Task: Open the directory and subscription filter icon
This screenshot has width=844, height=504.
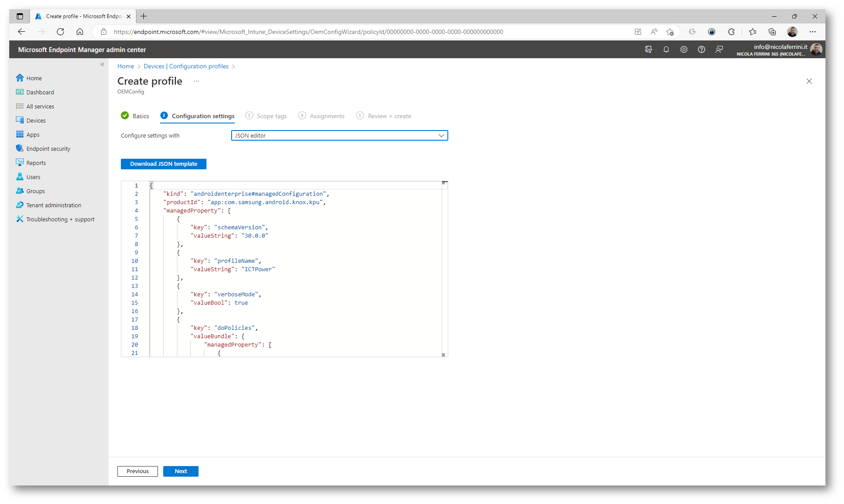Action: click(649, 49)
